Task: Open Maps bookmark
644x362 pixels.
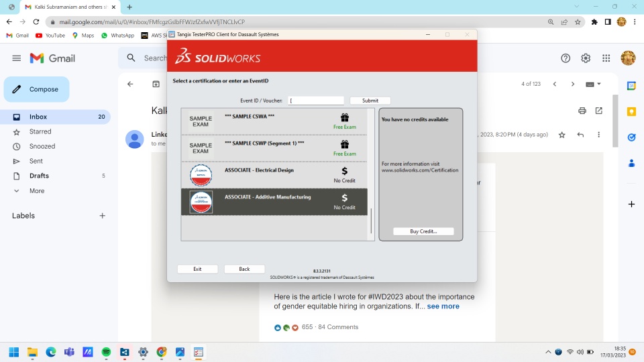Action: coord(83,36)
